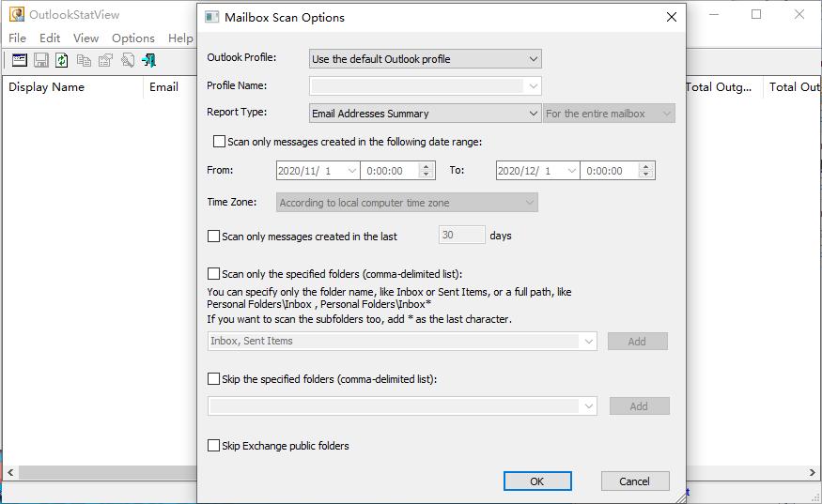
Task: Click the Properties toolbar icon
Action: click(x=106, y=60)
